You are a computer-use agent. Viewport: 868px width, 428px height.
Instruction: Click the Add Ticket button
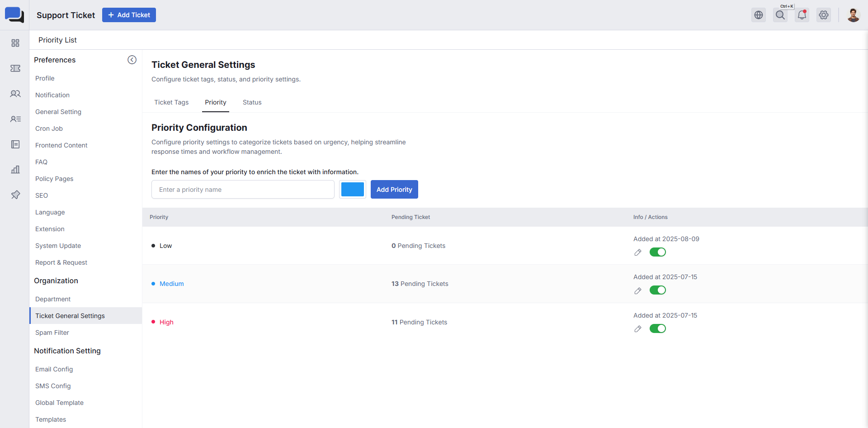(x=129, y=15)
